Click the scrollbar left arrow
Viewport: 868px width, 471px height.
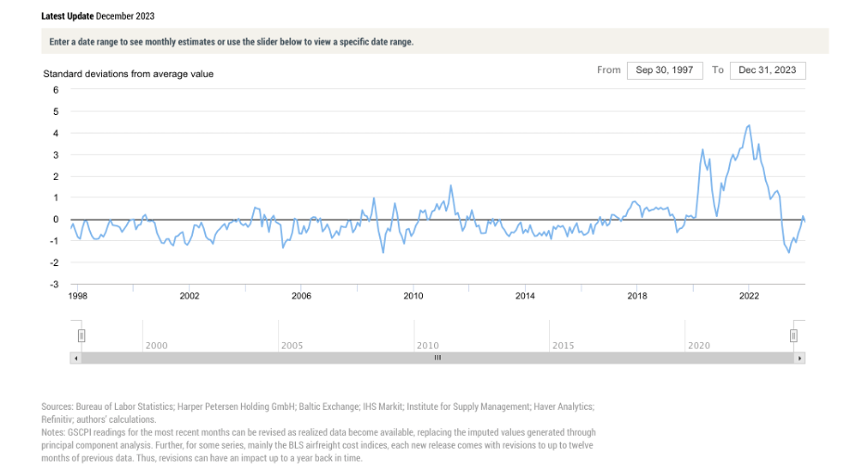76,358
